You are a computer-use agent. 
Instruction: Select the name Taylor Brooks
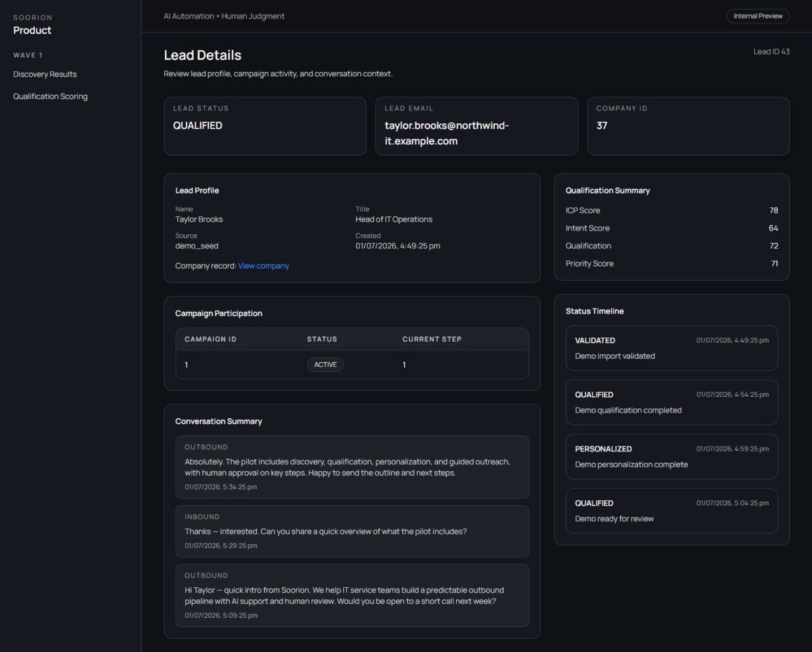199,220
